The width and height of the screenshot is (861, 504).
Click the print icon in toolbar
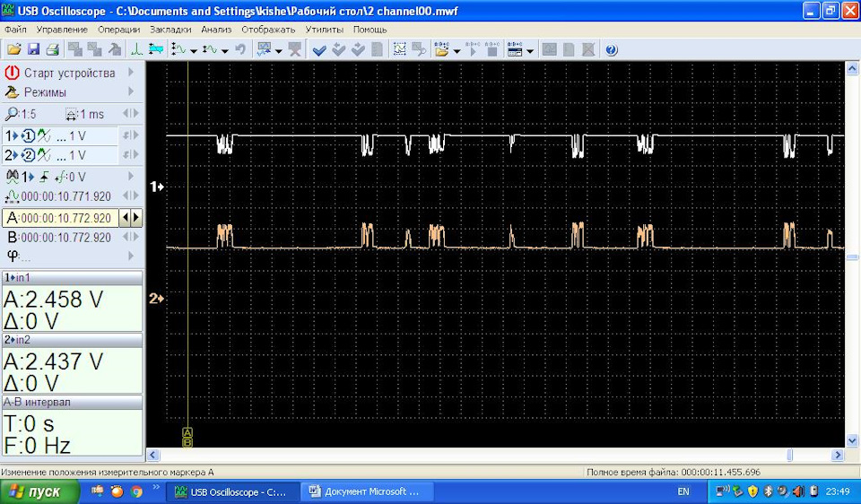pos(52,50)
